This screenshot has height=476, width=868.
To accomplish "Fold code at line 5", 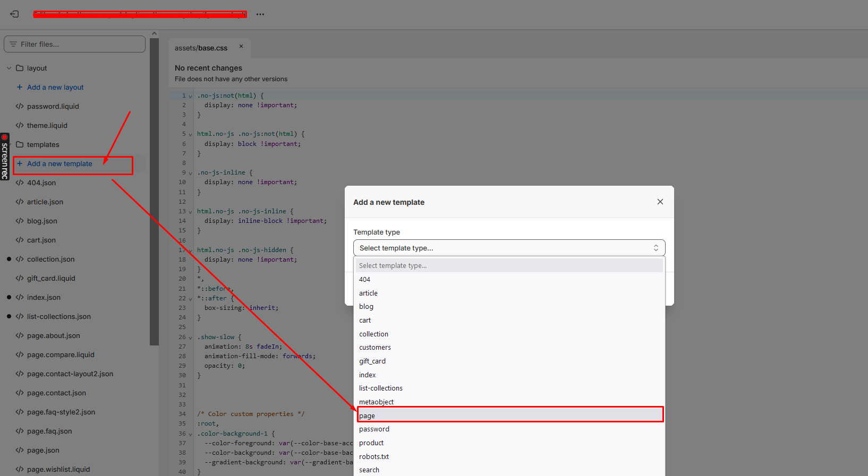I will coord(190,134).
